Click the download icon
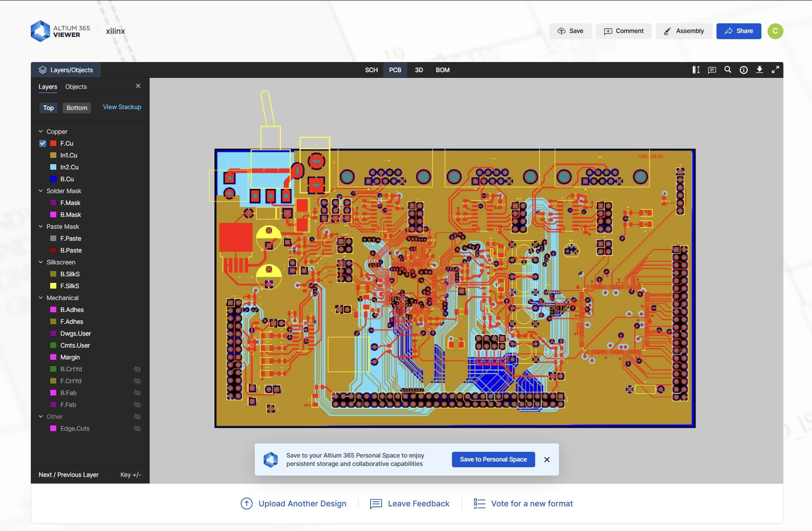Image resolution: width=812 pixels, height=531 pixels. tap(759, 70)
